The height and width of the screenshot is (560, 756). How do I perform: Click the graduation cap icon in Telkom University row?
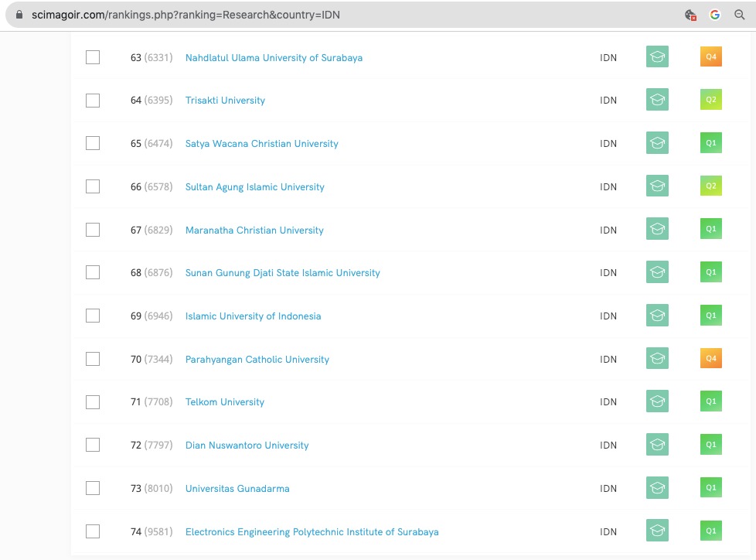(657, 401)
